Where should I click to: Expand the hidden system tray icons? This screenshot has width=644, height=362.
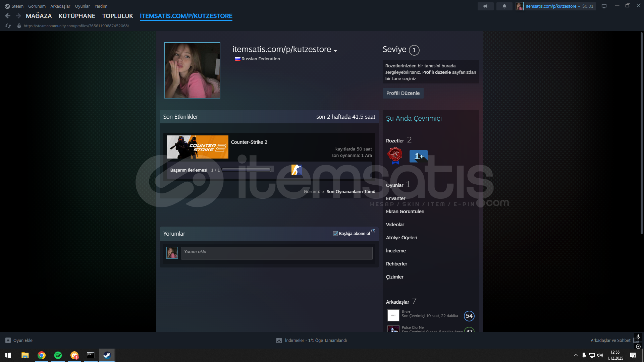576,355
